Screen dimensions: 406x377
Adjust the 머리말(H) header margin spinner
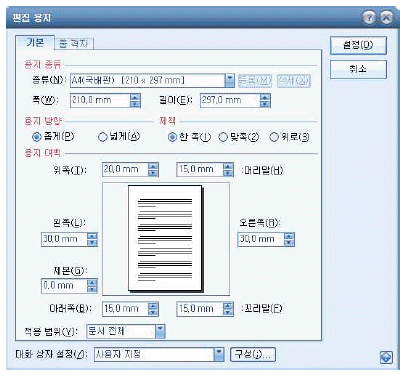228,169
